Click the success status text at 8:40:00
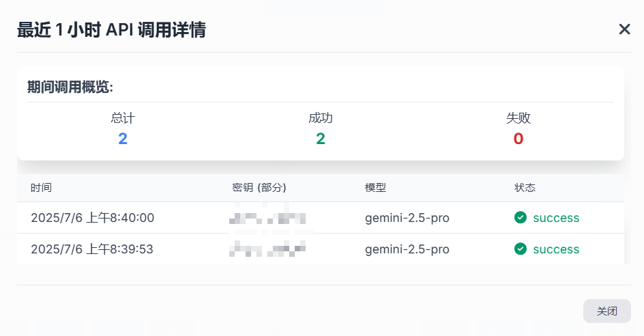644x336 pixels. (556, 218)
